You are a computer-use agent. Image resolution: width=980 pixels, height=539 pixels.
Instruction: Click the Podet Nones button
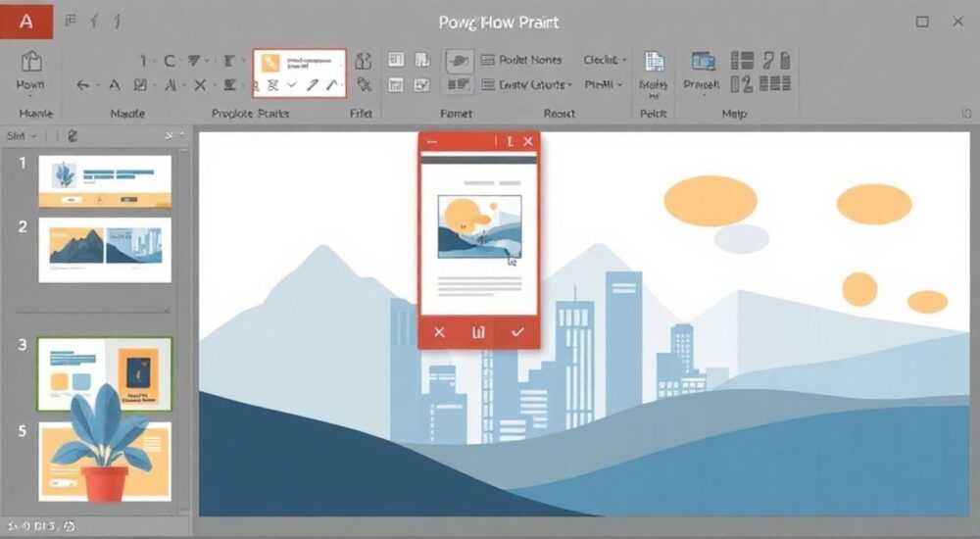[x=522, y=60]
